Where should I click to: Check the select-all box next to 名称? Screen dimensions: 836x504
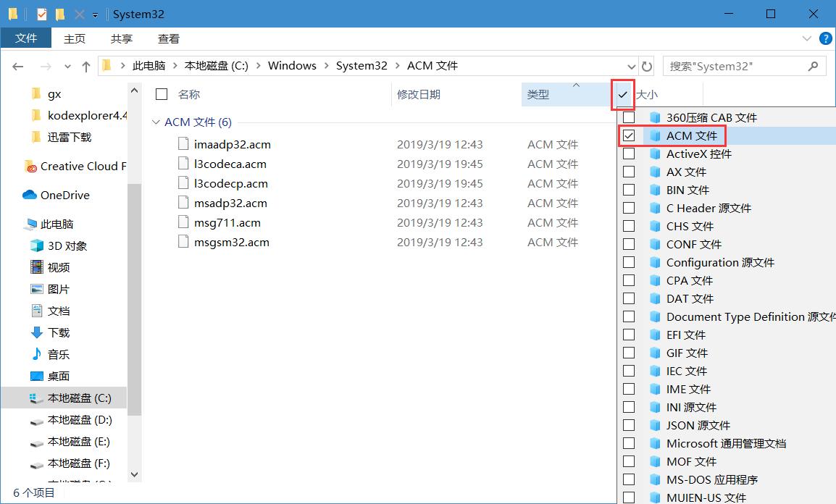click(161, 94)
